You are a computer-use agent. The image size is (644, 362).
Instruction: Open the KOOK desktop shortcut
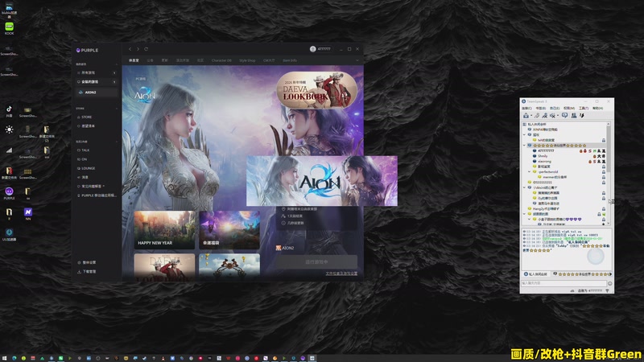click(9, 28)
